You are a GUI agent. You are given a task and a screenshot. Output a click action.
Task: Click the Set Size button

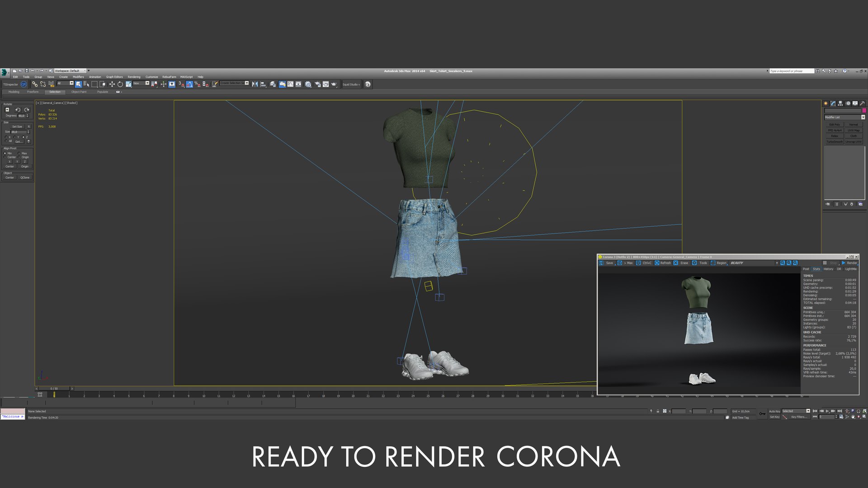[x=17, y=127]
